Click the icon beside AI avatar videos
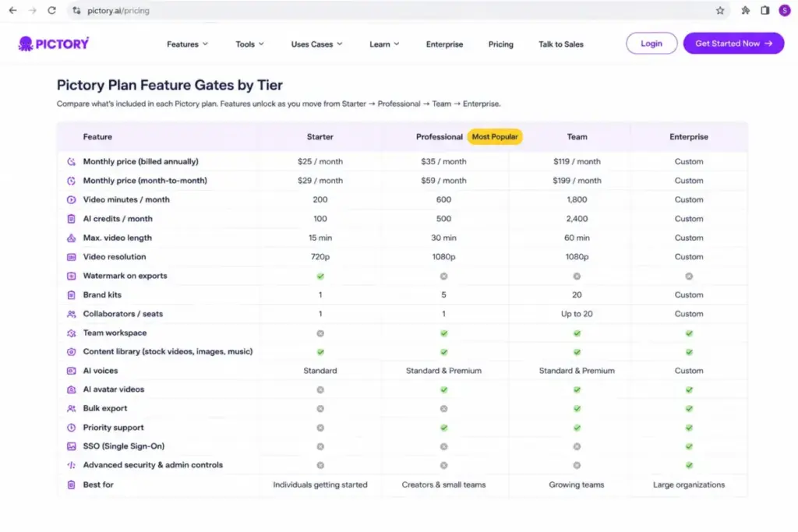 point(71,389)
